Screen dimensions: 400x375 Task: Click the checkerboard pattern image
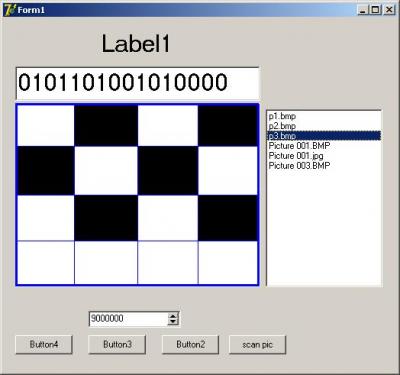[137, 195]
